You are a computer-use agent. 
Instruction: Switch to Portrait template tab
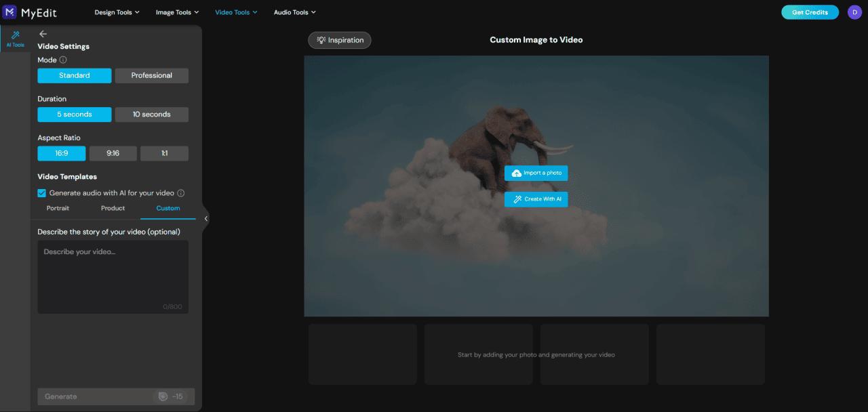(x=58, y=208)
